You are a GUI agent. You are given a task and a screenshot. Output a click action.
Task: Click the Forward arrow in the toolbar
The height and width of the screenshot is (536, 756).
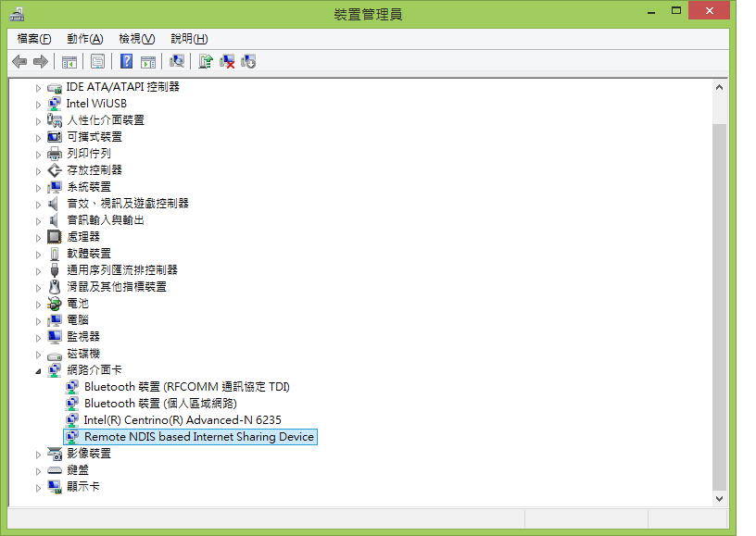[x=41, y=62]
